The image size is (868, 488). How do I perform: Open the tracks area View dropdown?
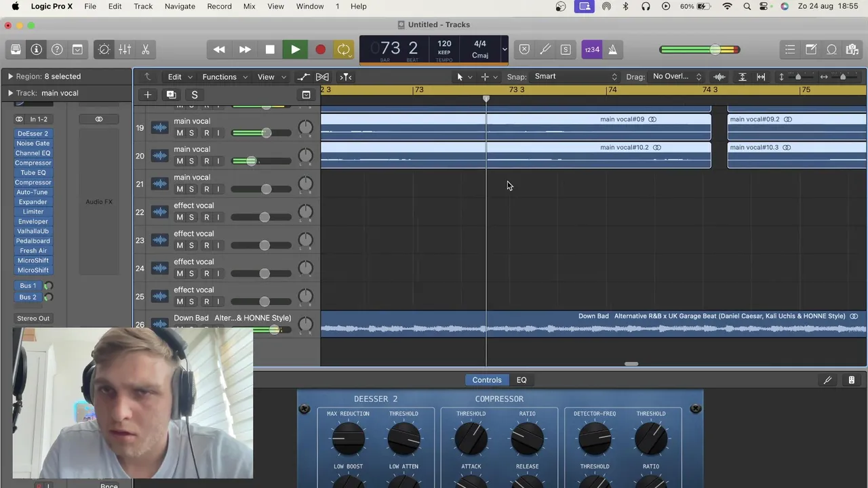click(271, 77)
